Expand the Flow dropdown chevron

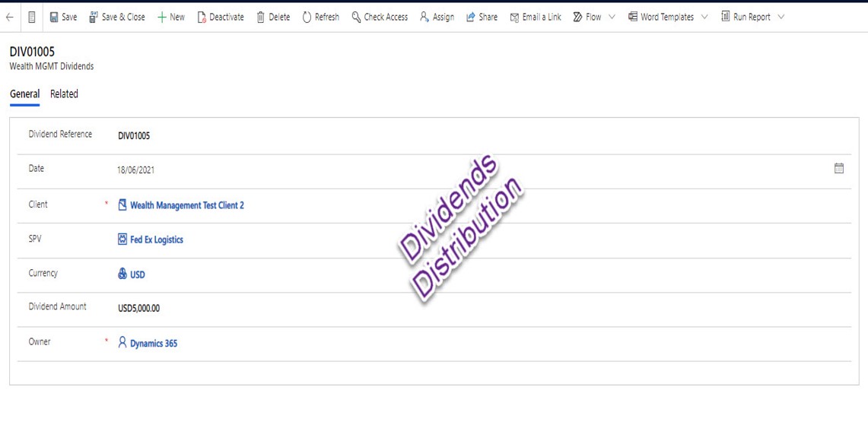[612, 17]
